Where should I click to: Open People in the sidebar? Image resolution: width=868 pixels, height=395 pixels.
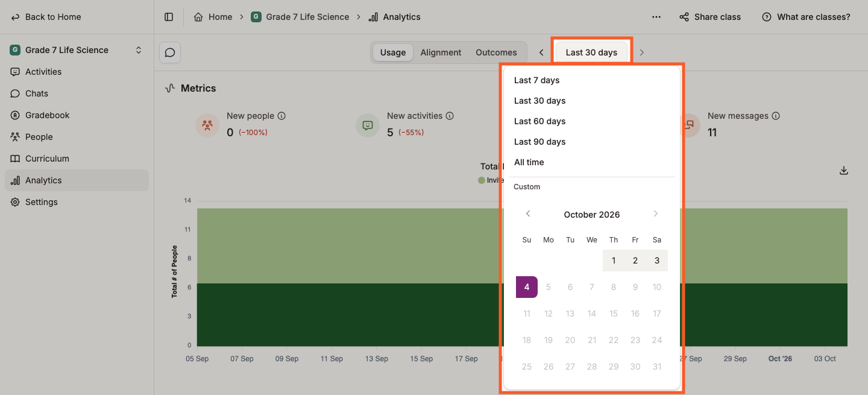coord(77,137)
